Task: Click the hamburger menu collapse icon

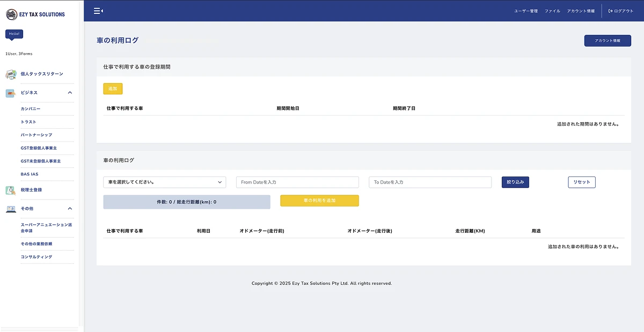Action: pos(98,11)
